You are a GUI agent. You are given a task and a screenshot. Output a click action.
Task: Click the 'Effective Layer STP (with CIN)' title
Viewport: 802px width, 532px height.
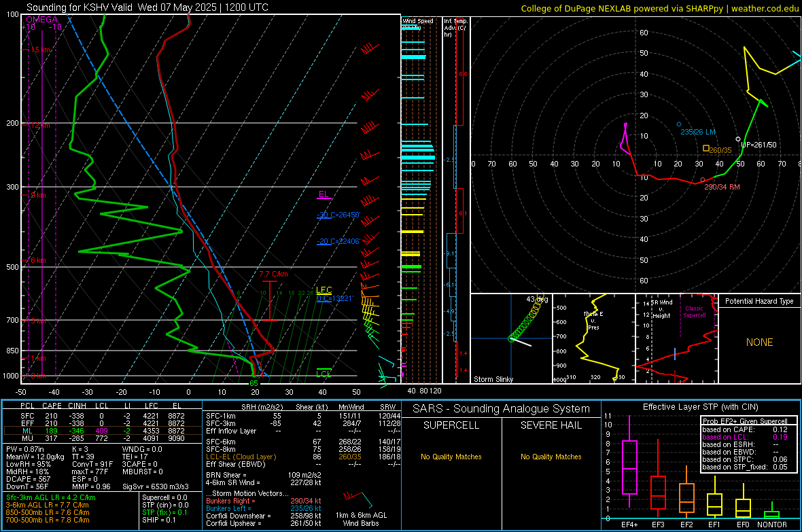(701, 407)
